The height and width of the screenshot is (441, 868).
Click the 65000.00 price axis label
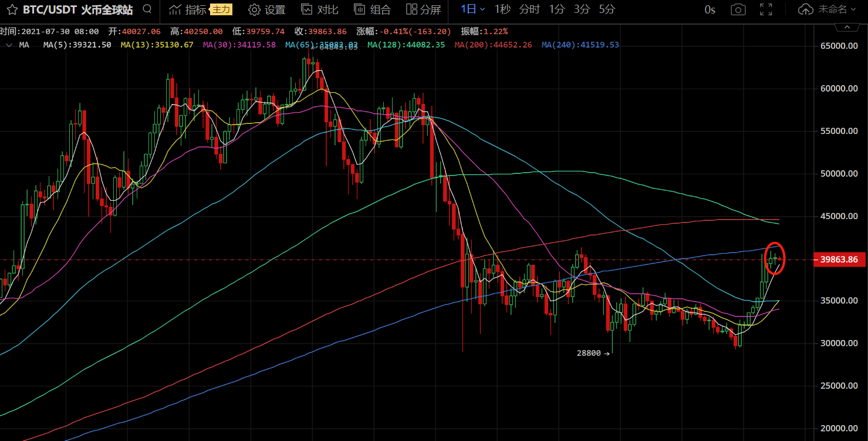click(x=840, y=46)
